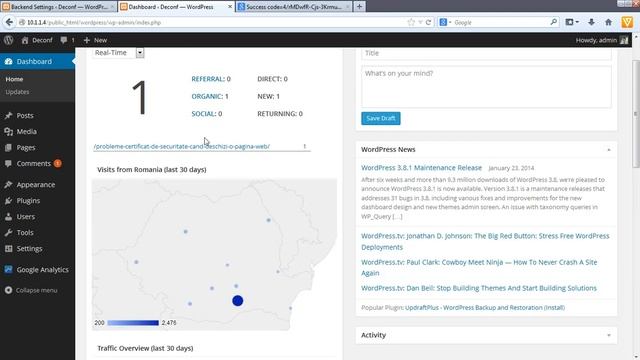Open Dan Beil Stop Building Themes link
640x360 pixels.
tap(479, 288)
